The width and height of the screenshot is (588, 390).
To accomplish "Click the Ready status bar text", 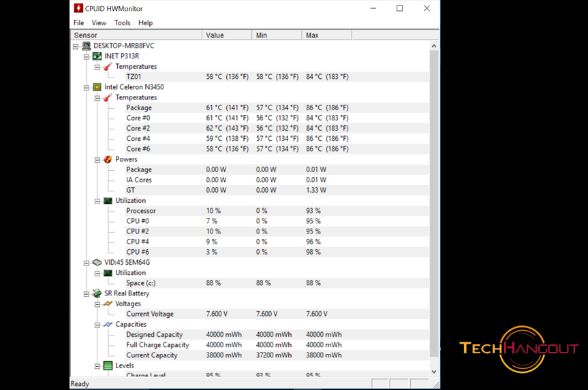I will point(80,384).
